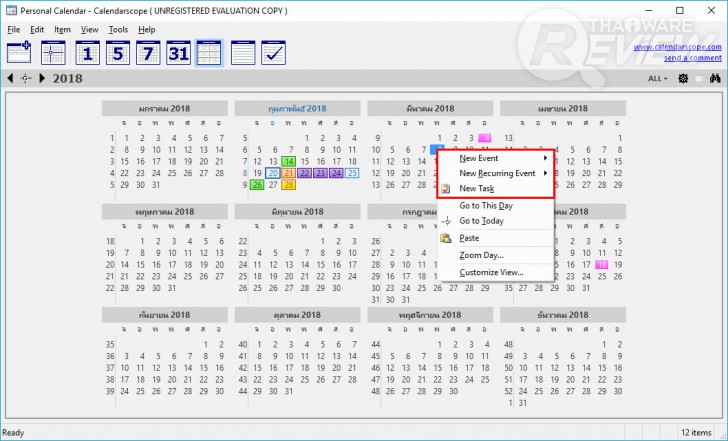The width and height of the screenshot is (728, 441).
Task: Select yellow-highlighted February 28
Action: 289,185
